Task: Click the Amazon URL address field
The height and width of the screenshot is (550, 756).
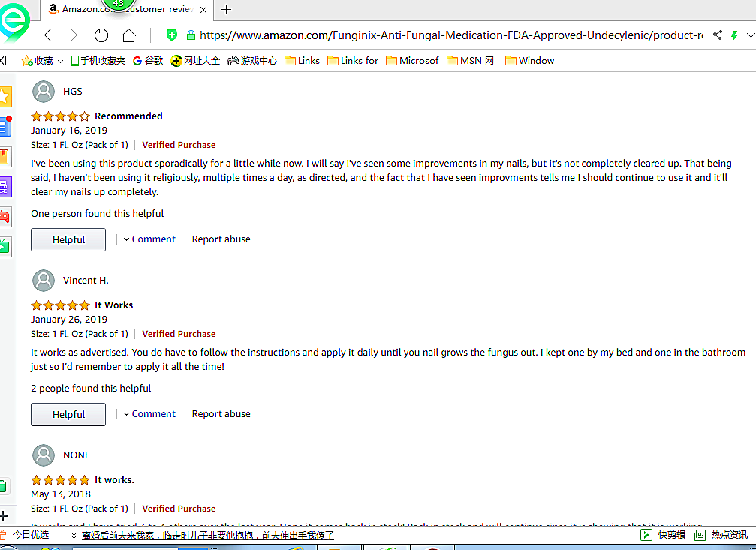Action: click(450, 35)
